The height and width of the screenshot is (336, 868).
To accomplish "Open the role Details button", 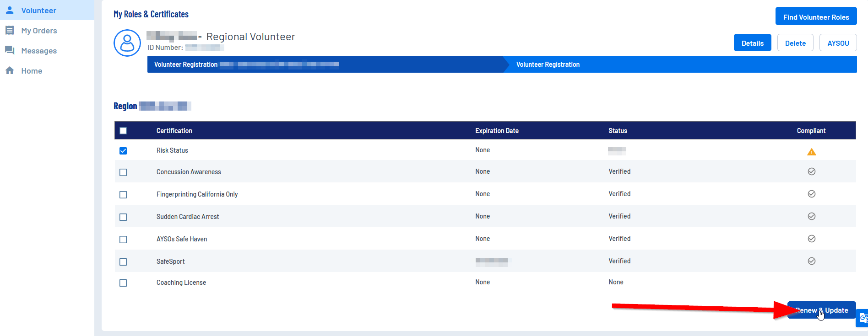I will (x=752, y=43).
